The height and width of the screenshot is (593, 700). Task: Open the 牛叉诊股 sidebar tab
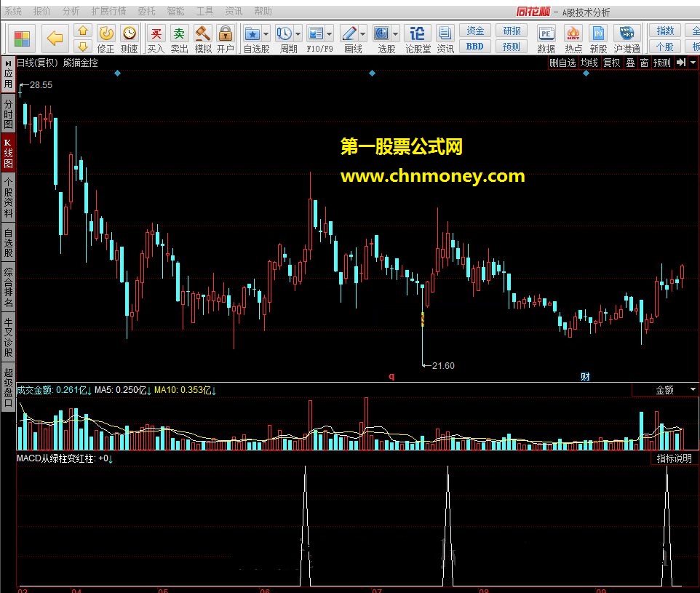pos(8,338)
